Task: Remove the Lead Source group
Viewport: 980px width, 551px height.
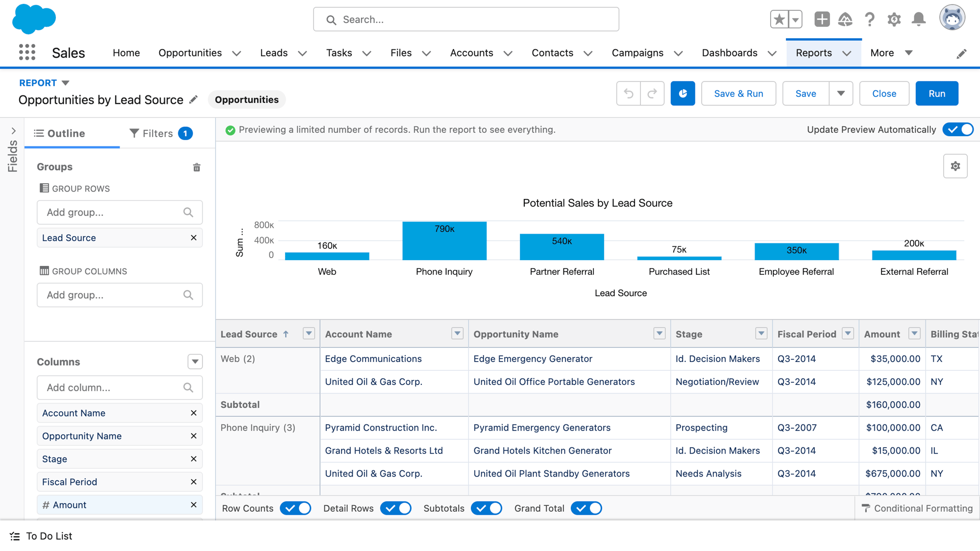Action: tap(194, 238)
